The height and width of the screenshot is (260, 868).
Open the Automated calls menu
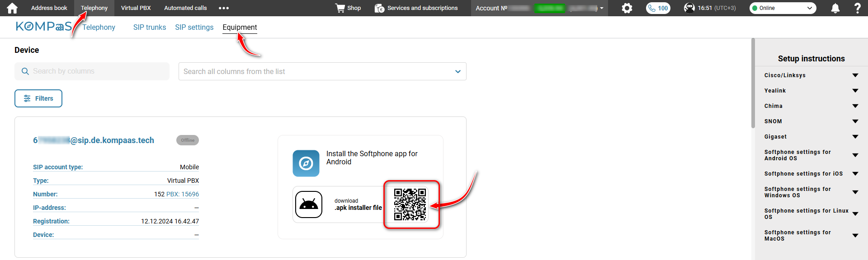pyautogui.click(x=185, y=8)
